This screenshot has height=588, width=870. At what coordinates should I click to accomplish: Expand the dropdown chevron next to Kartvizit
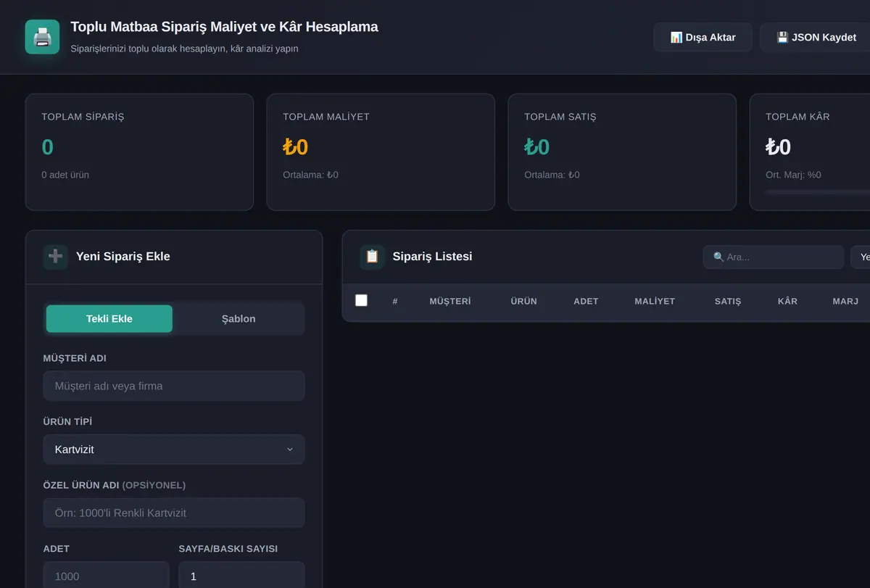290,450
